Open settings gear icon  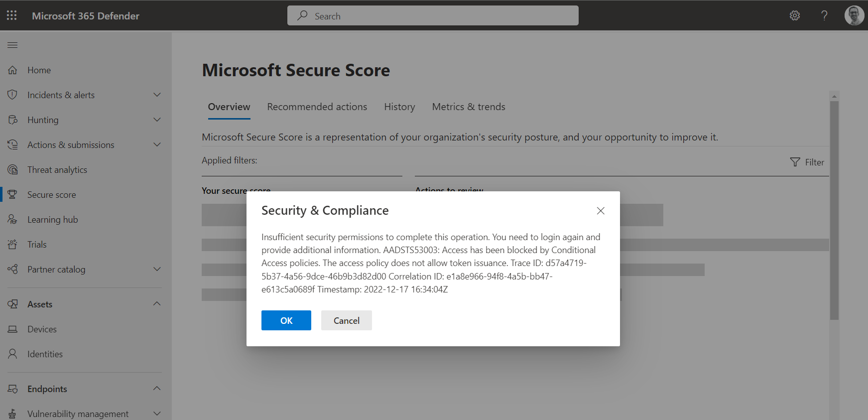pos(795,15)
